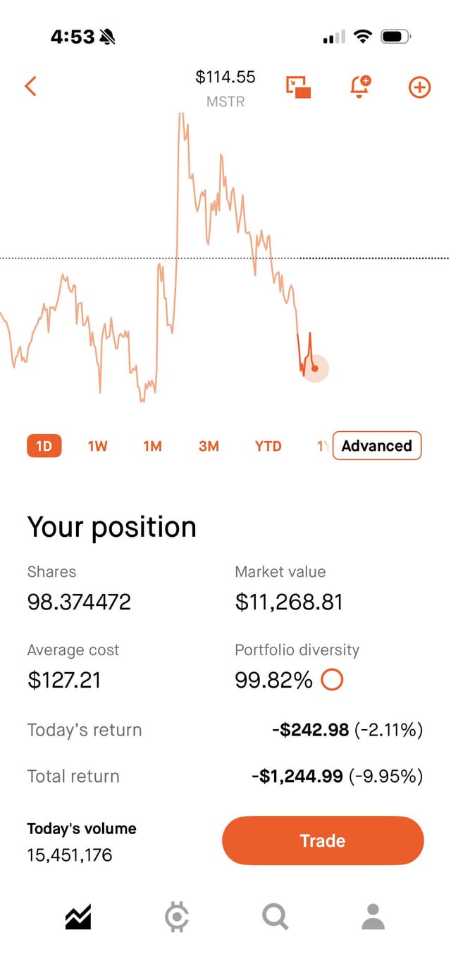The image size is (451, 980).
Task: Tap the portfolio diversity circle icon
Action: [x=332, y=680]
